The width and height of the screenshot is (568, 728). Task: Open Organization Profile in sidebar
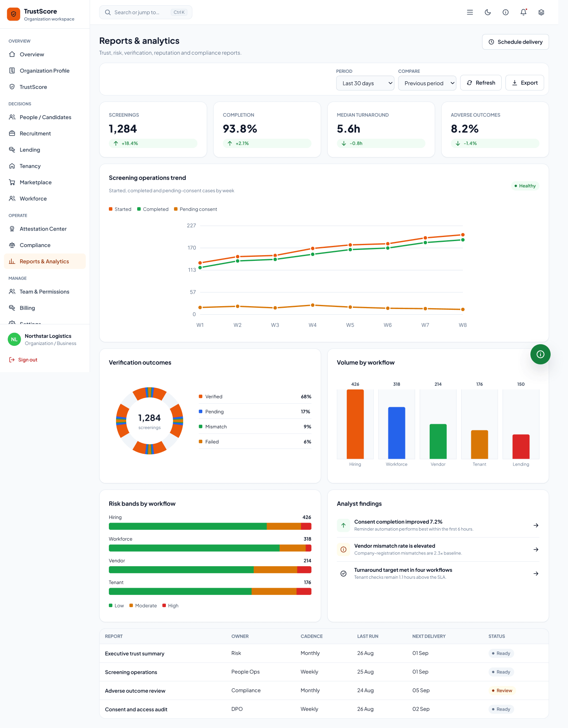[45, 71]
